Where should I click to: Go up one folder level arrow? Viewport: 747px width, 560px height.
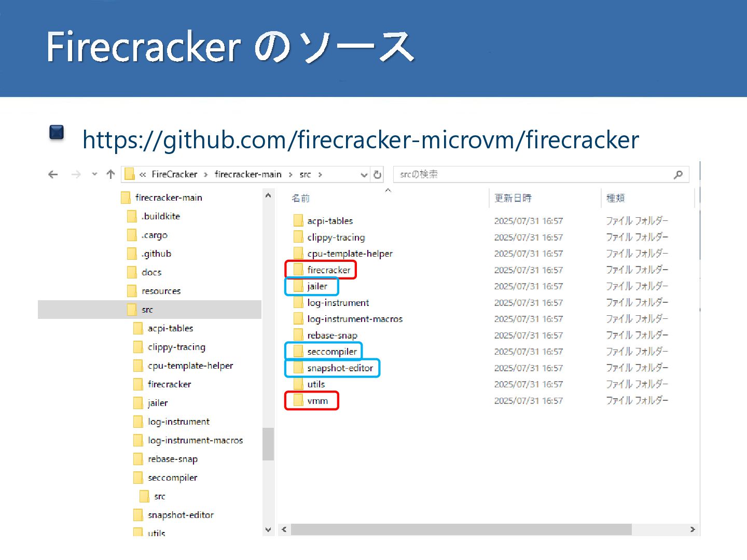coord(110,174)
